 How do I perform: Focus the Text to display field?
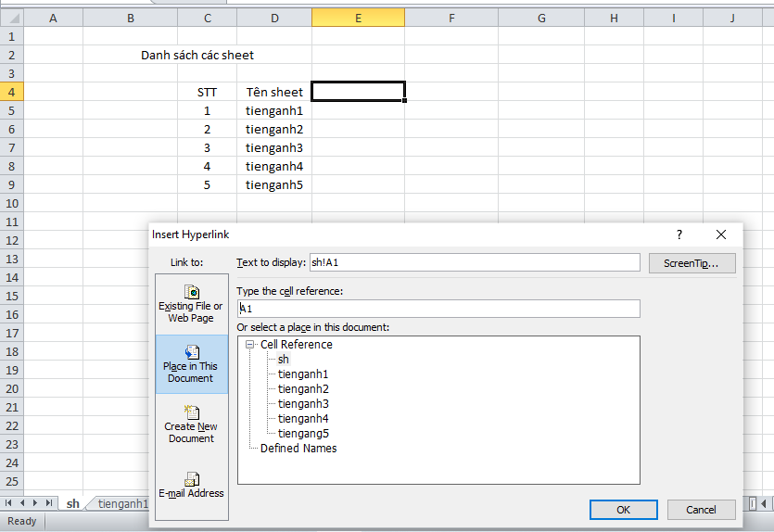pyautogui.click(x=475, y=262)
